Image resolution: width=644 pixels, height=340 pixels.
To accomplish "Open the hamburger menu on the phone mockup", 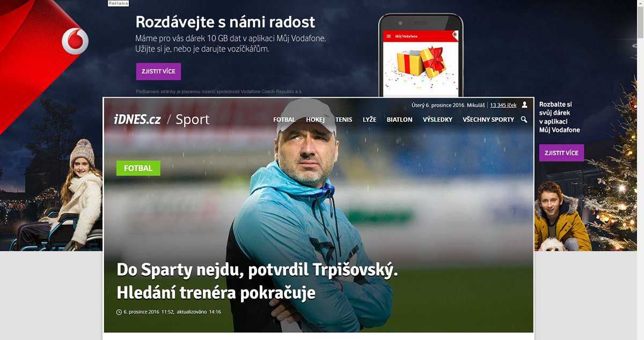I will click(388, 36).
